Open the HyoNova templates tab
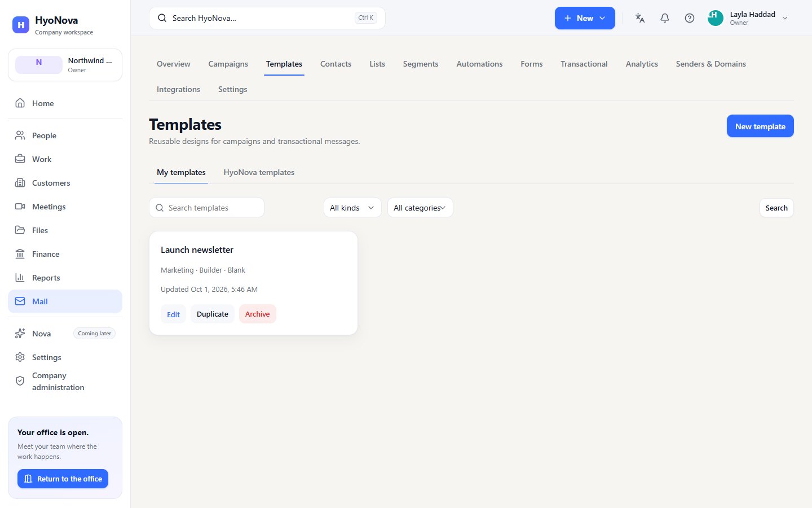 (x=259, y=172)
